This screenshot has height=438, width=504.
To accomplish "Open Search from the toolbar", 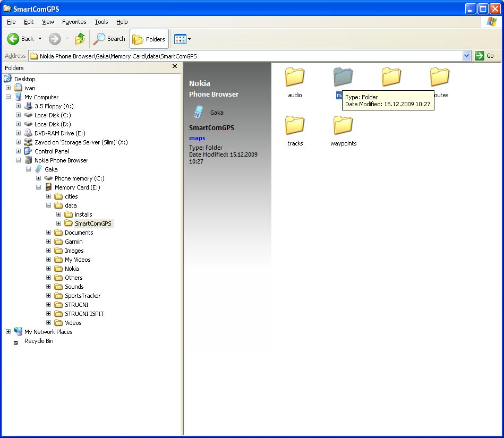I will click(109, 39).
